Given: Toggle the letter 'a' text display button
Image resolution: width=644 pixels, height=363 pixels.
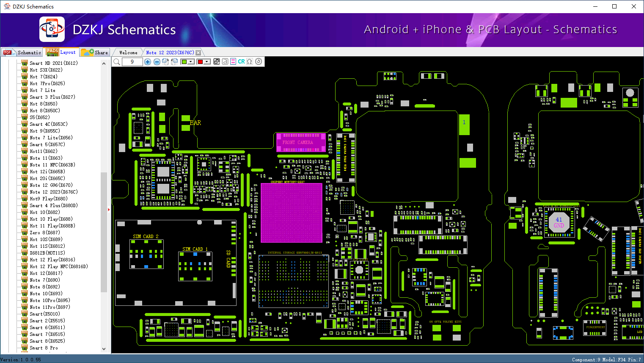Looking at the screenshot, I should [225, 61].
